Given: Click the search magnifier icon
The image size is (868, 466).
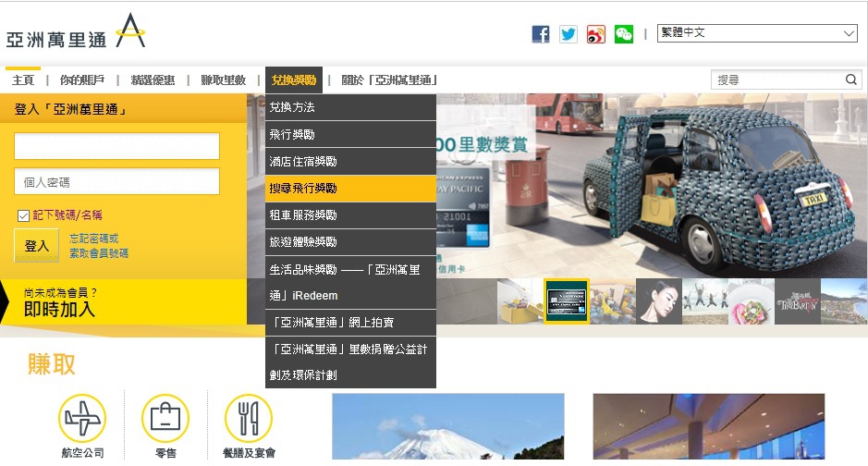Looking at the screenshot, I should pyautogui.click(x=850, y=80).
